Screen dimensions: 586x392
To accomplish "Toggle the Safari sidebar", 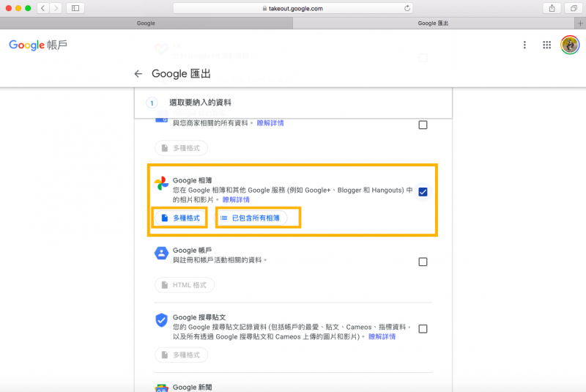I will click(75, 8).
